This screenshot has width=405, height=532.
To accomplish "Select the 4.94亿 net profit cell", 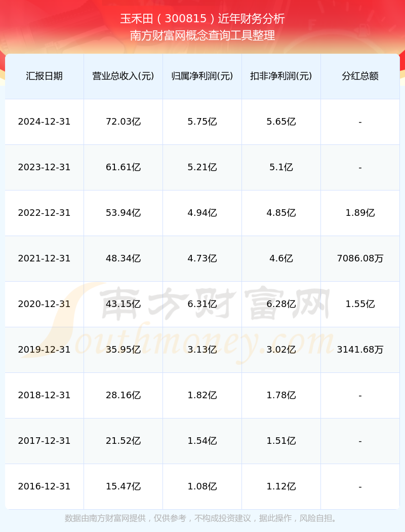I will [x=202, y=213].
